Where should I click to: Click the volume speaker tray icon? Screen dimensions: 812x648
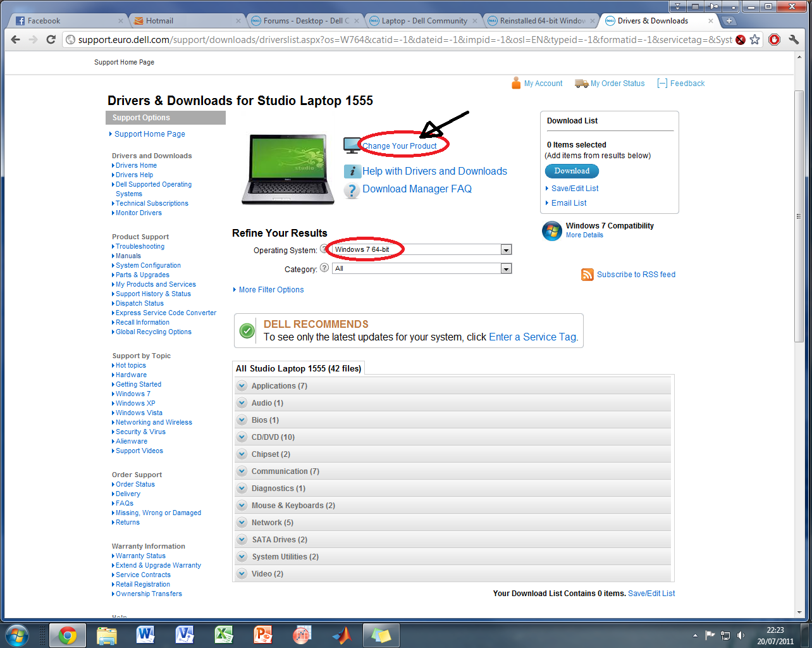[x=741, y=635]
